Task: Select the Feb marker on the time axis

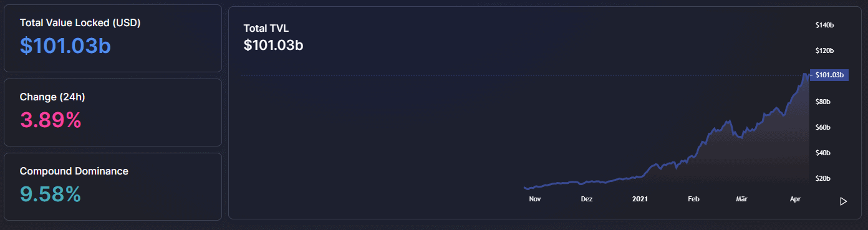Action: (693, 199)
